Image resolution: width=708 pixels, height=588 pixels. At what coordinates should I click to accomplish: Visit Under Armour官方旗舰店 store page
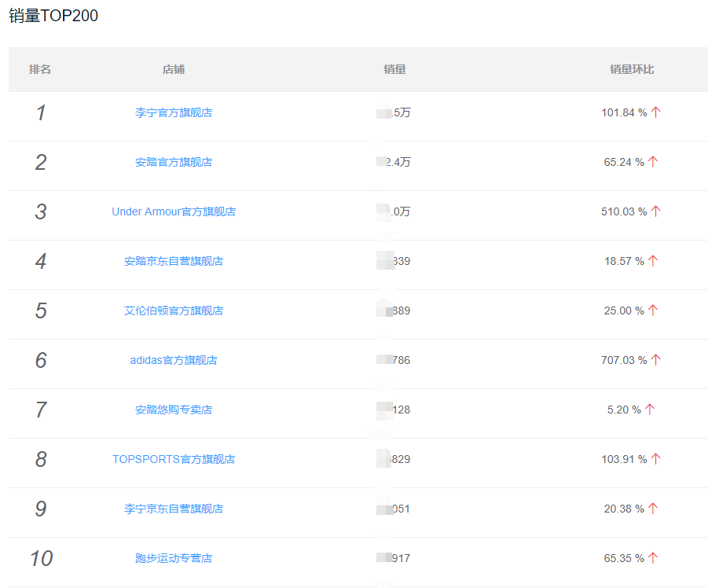[174, 211]
